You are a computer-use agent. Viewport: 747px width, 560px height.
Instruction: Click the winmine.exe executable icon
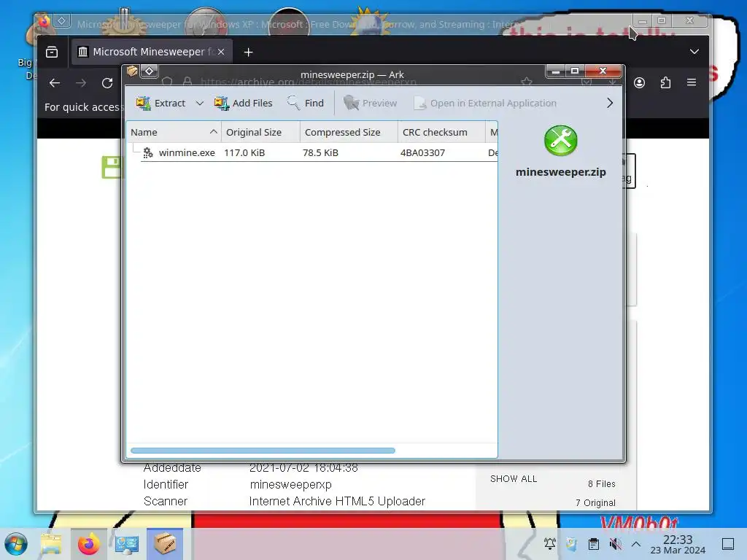click(148, 152)
